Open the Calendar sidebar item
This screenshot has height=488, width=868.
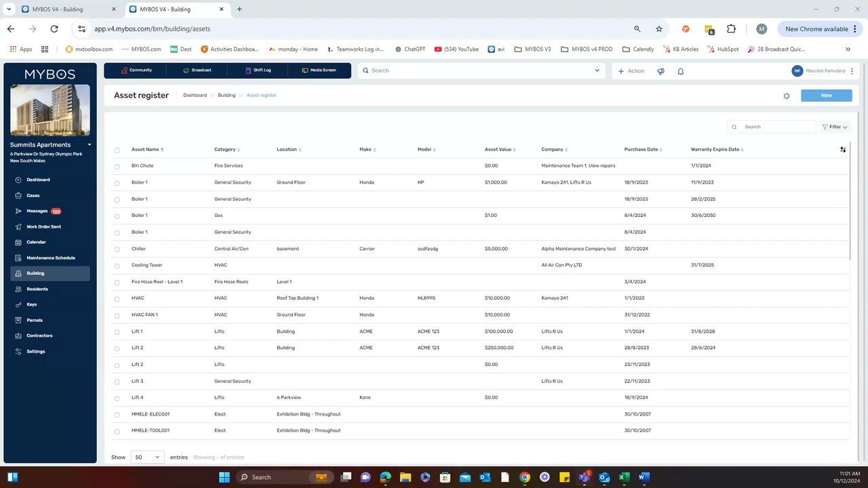click(36, 242)
